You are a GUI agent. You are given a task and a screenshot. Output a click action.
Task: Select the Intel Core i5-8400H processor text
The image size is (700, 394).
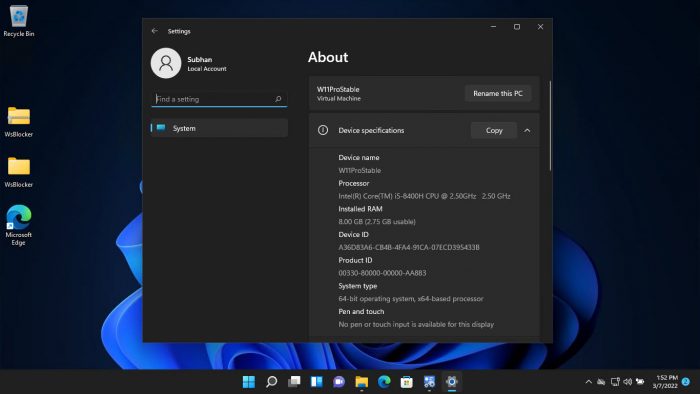(424, 196)
